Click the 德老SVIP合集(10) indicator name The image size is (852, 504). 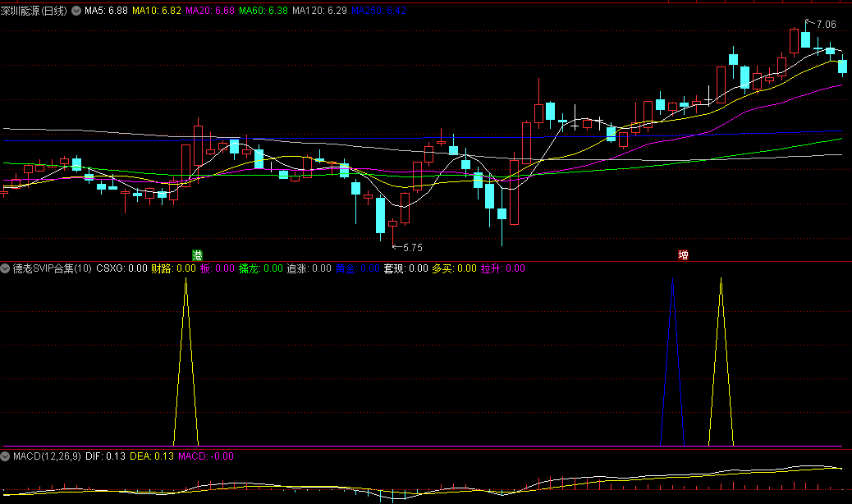[x=52, y=268]
